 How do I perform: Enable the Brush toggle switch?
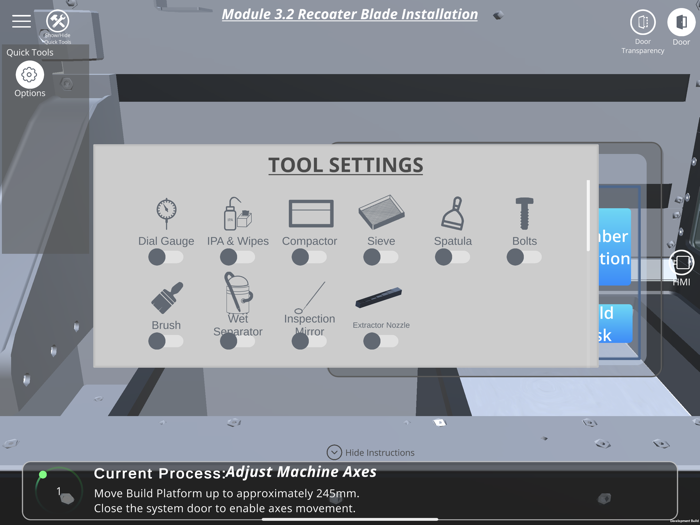click(x=165, y=341)
